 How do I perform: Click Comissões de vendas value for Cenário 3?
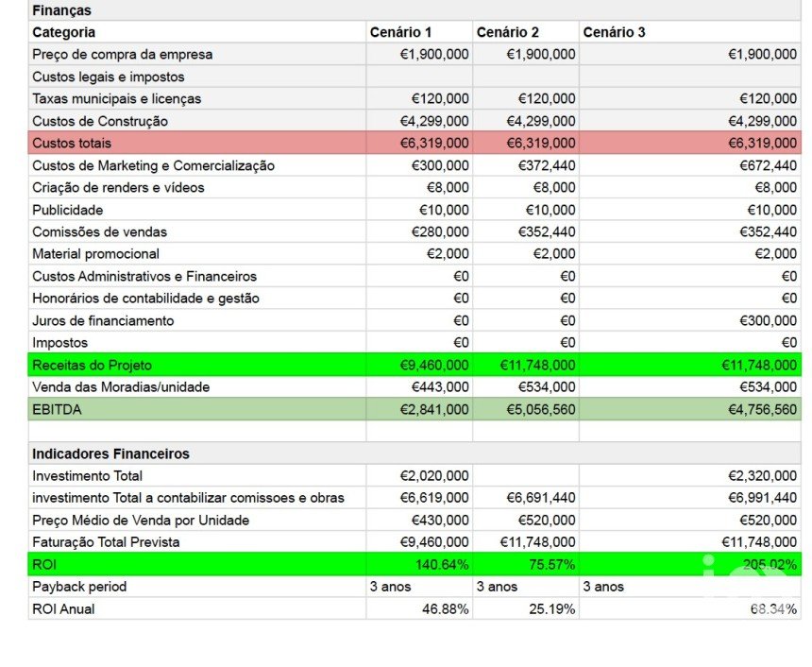768,231
